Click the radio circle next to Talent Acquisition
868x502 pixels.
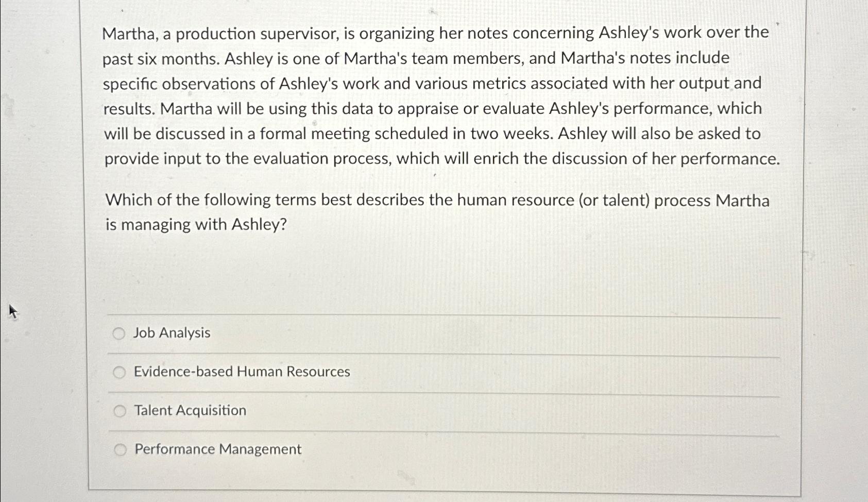click(120, 411)
